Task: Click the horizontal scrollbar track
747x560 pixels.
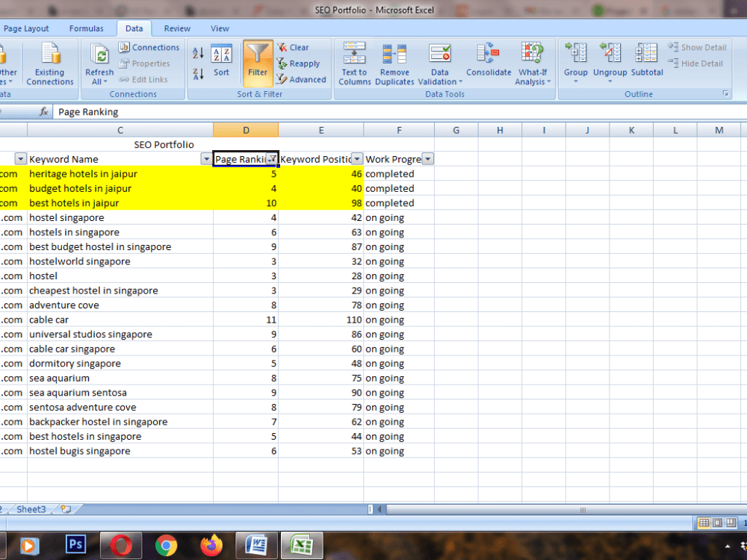Action: pyautogui.click(x=566, y=509)
